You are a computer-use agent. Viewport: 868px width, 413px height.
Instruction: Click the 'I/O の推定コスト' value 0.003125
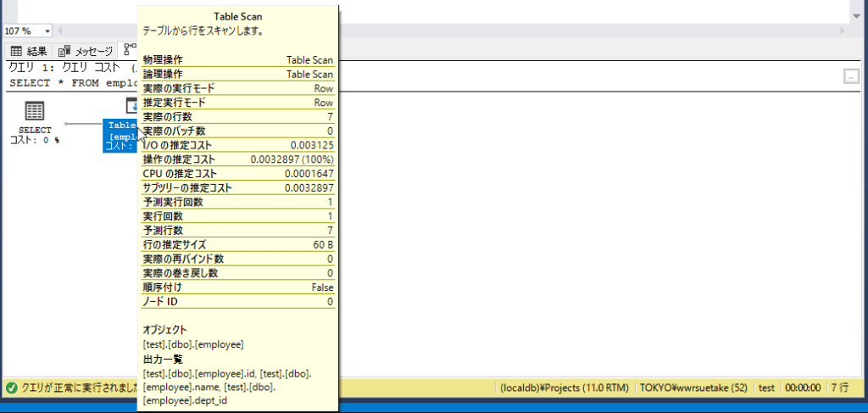point(312,145)
